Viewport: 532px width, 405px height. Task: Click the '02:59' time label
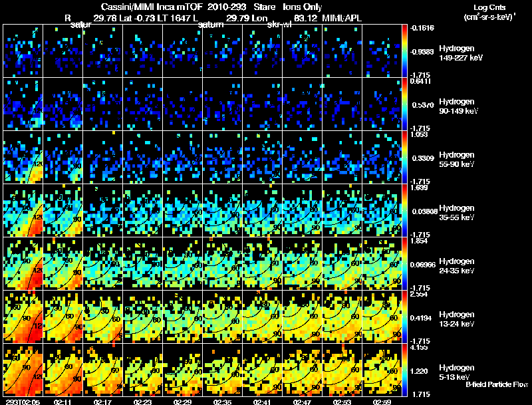(382, 402)
